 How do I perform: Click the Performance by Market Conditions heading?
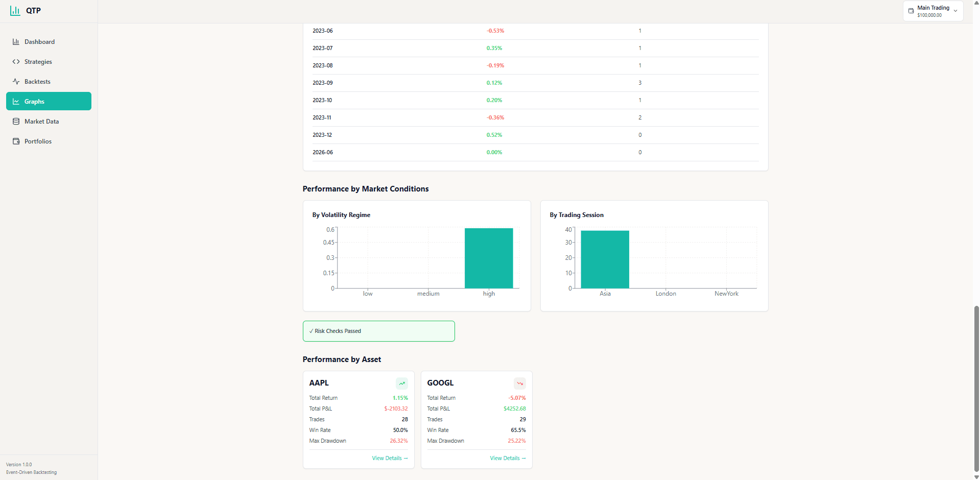(x=366, y=189)
